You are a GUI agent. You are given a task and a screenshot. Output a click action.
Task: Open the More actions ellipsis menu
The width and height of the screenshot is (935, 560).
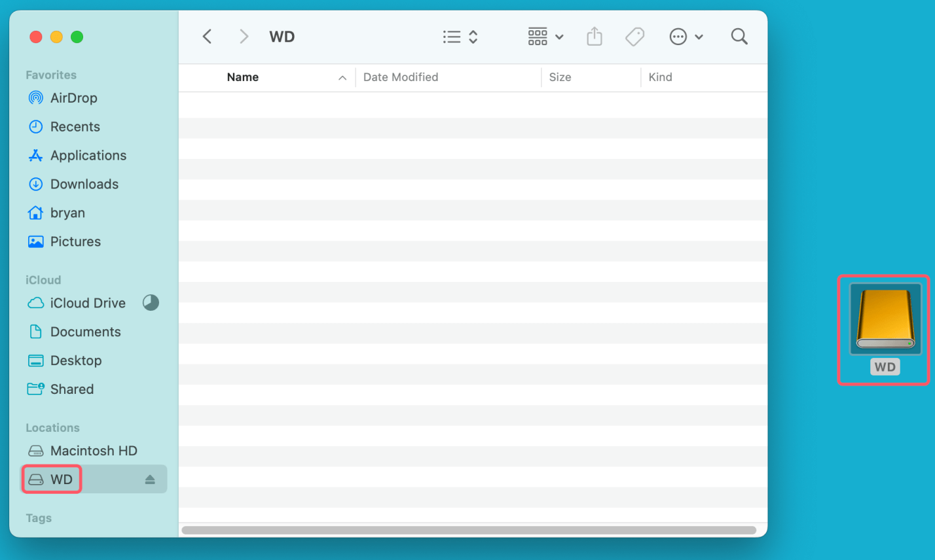click(x=686, y=37)
